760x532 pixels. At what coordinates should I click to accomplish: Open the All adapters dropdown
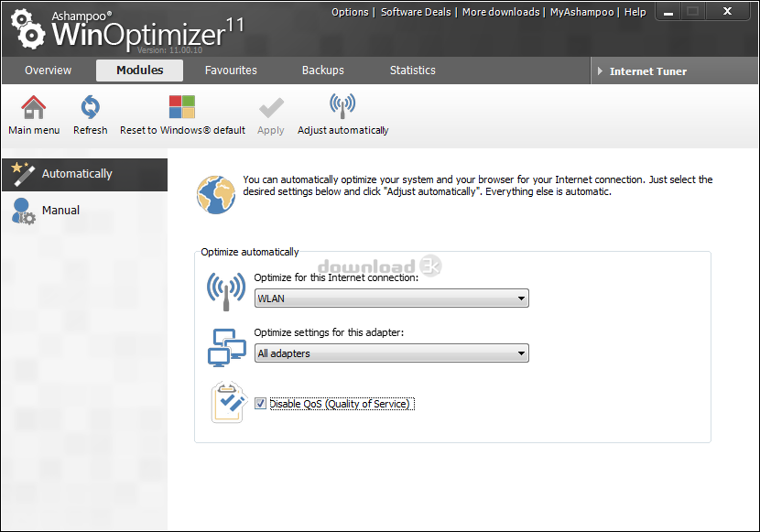392,353
